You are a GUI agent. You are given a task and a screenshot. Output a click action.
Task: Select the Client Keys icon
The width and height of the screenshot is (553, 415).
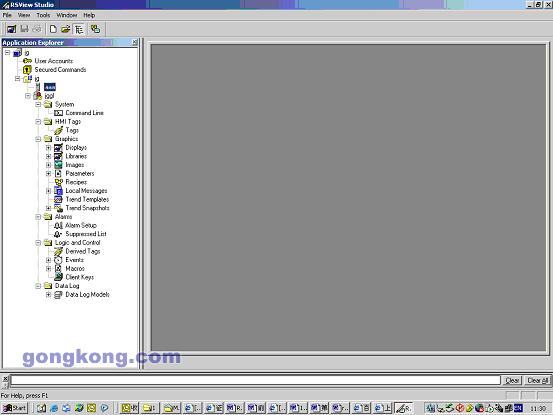(x=59, y=277)
